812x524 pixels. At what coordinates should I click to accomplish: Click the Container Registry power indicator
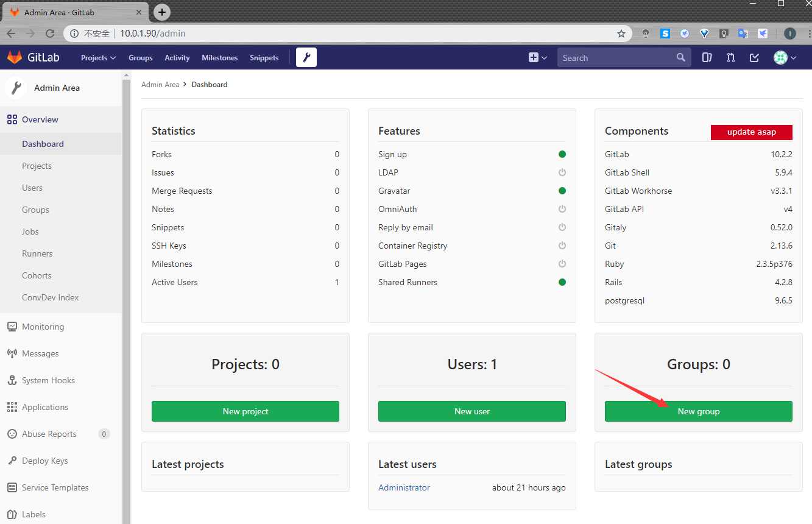(x=562, y=246)
